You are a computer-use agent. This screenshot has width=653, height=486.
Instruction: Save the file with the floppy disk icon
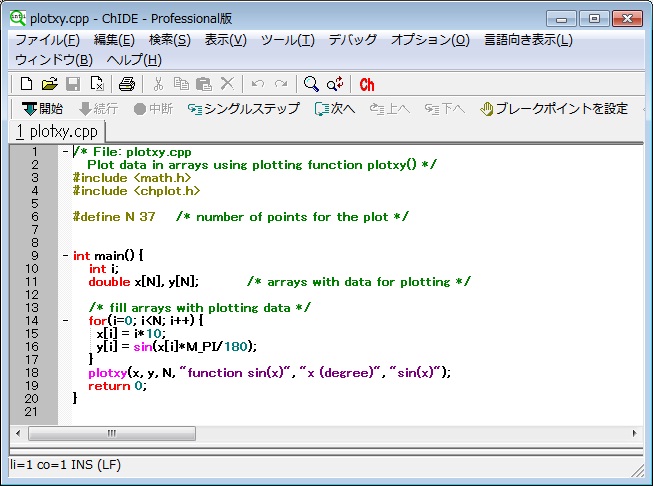[x=73, y=84]
